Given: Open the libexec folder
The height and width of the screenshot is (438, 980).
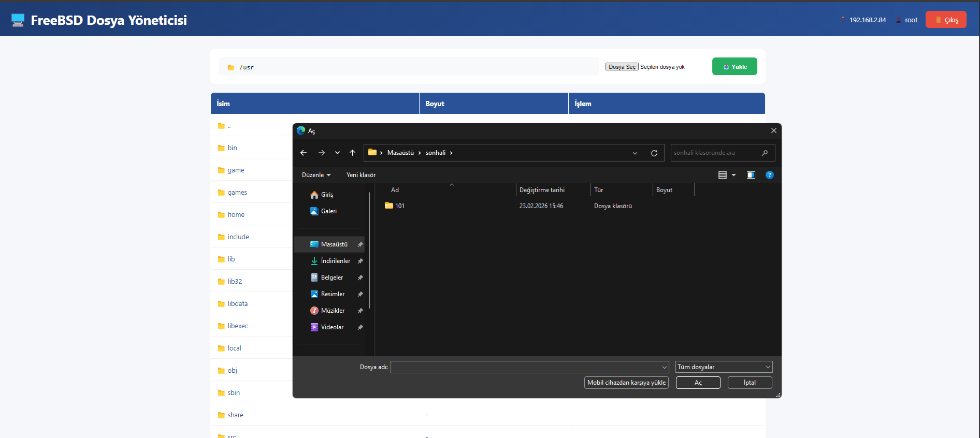Looking at the screenshot, I should point(238,326).
